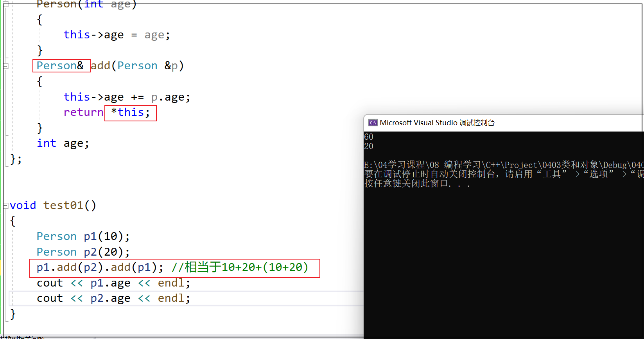Click the int age member declaration
644x339 pixels.
(x=63, y=143)
